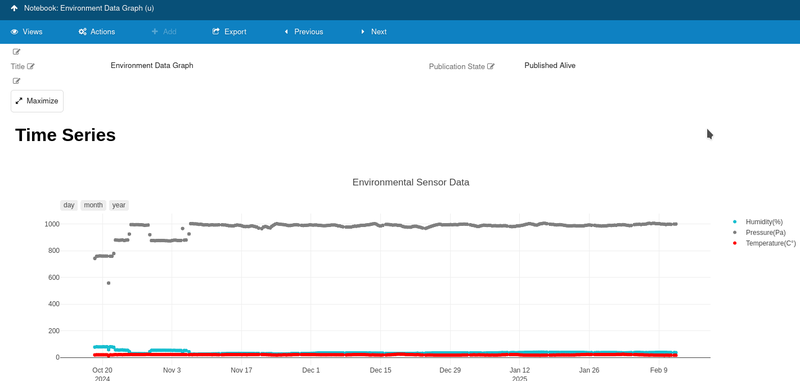The height and width of the screenshot is (381, 800).
Task: Select the month range button
Action: 93,205
